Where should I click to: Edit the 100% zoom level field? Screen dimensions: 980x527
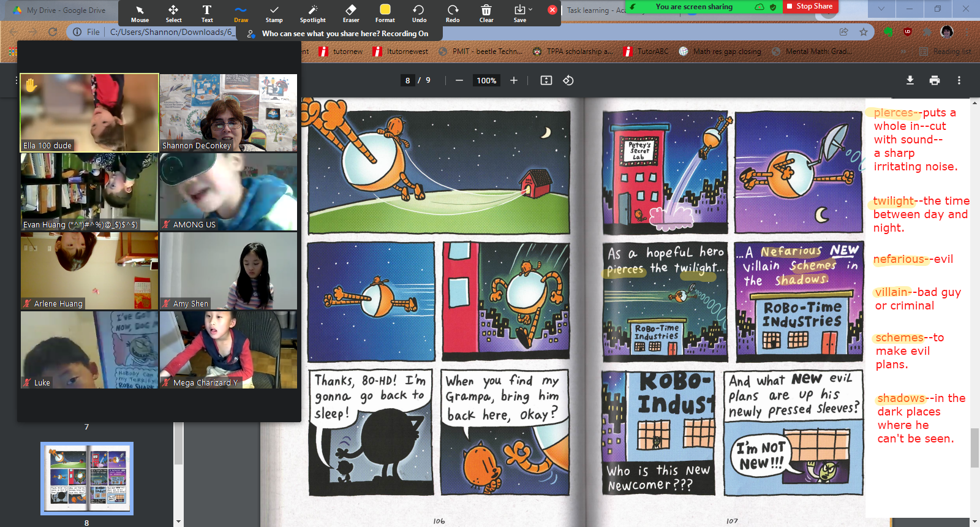(x=486, y=80)
